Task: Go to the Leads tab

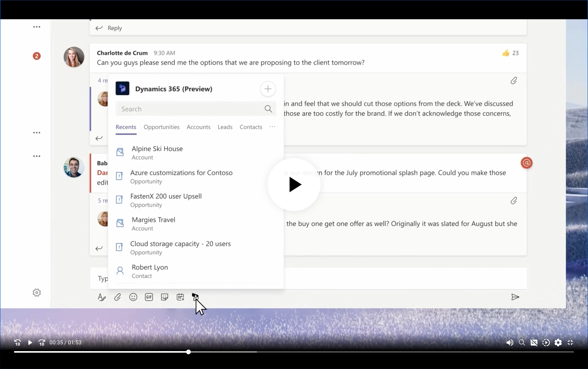Action: click(225, 127)
